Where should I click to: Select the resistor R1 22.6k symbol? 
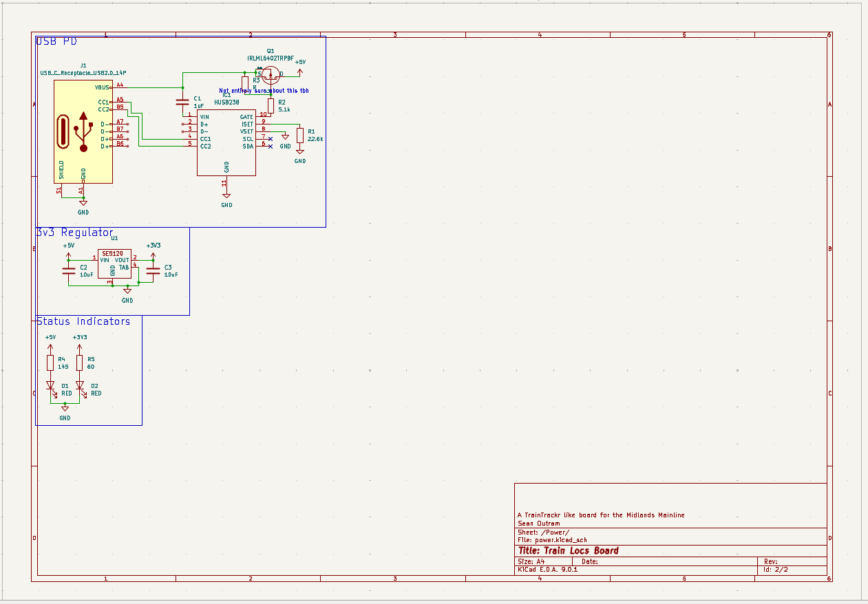pos(299,136)
